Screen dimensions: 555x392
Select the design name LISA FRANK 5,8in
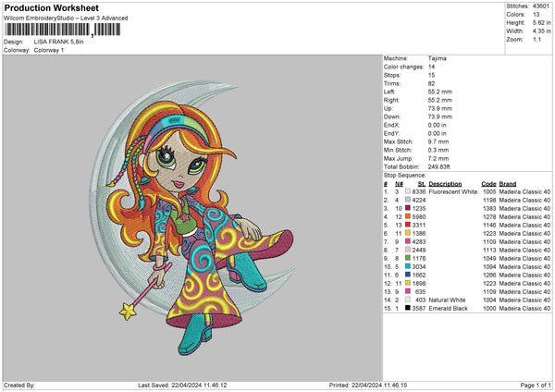[59, 42]
